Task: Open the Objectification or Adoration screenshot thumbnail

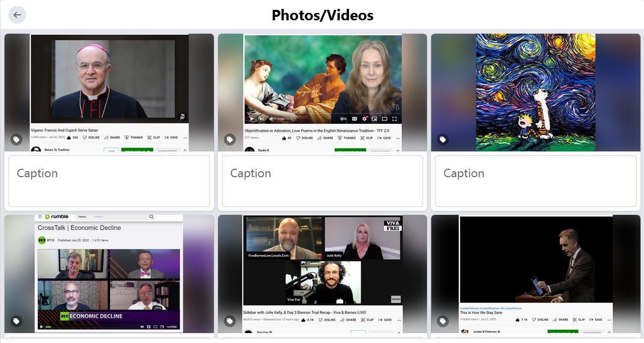Action: (x=322, y=93)
